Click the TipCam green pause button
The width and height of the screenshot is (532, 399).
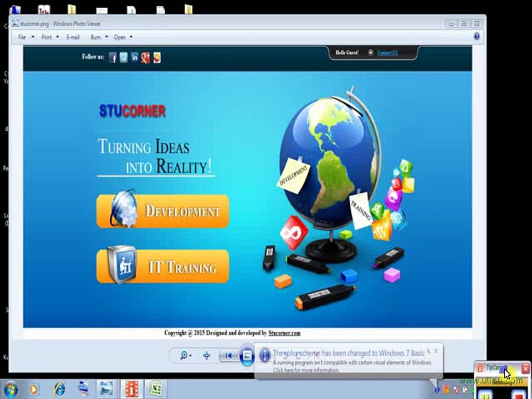487,394
